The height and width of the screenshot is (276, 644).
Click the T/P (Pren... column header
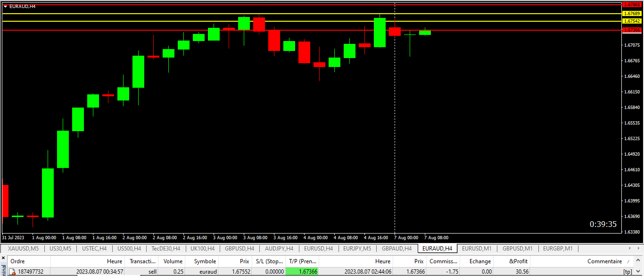(x=302, y=261)
